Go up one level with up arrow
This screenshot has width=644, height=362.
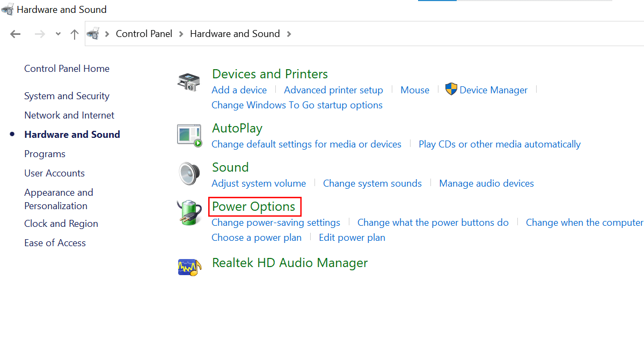[x=75, y=34]
